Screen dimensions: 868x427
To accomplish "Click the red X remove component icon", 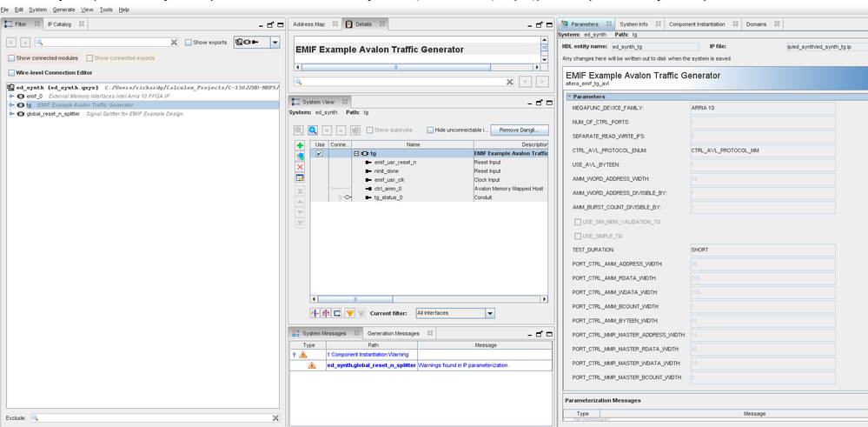I will (x=300, y=167).
